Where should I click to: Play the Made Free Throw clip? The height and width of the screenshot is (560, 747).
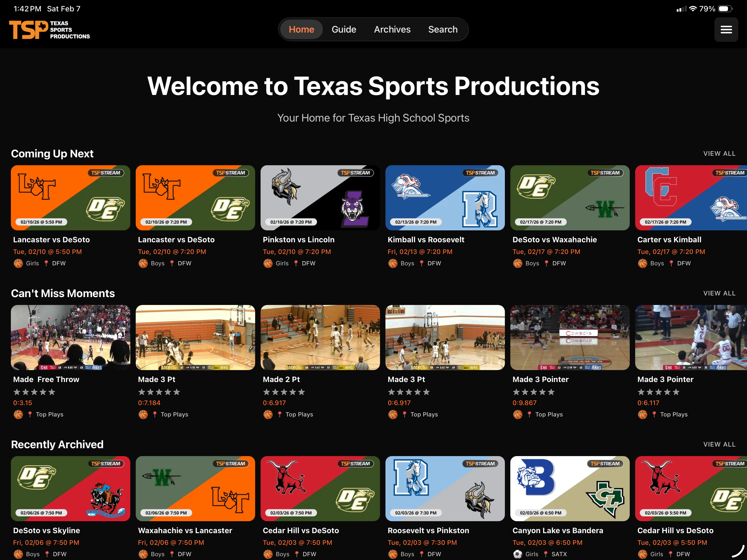point(70,338)
